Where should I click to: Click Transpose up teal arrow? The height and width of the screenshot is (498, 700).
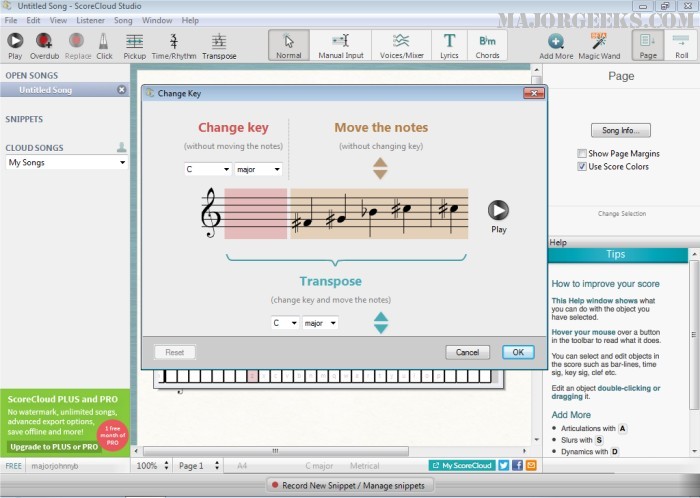click(381, 316)
